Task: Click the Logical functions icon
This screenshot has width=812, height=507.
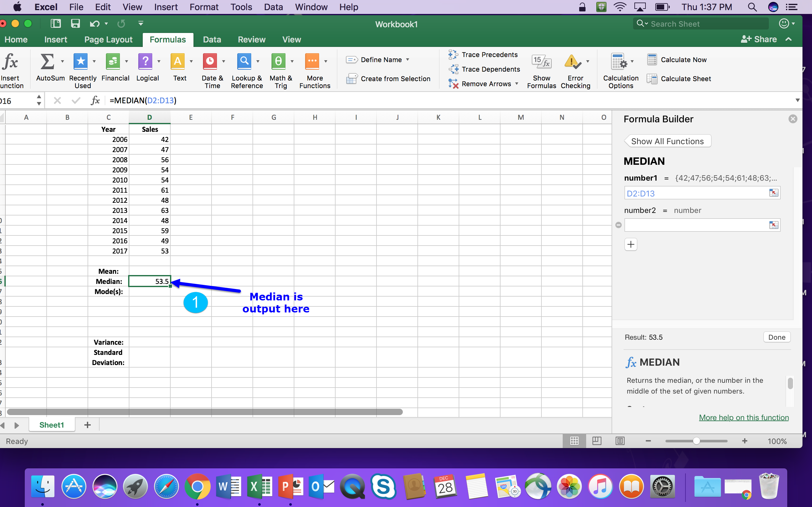Action: [145, 62]
